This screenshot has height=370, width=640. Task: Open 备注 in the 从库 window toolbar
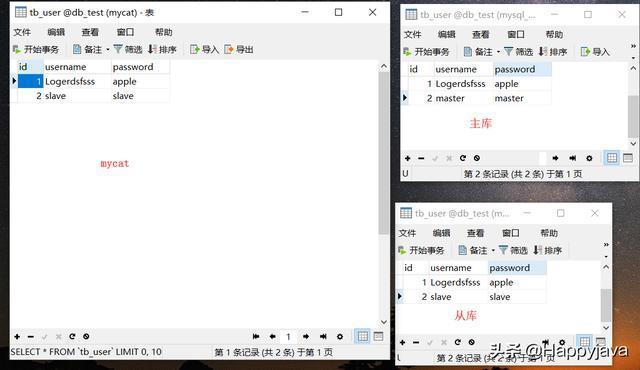(473, 250)
